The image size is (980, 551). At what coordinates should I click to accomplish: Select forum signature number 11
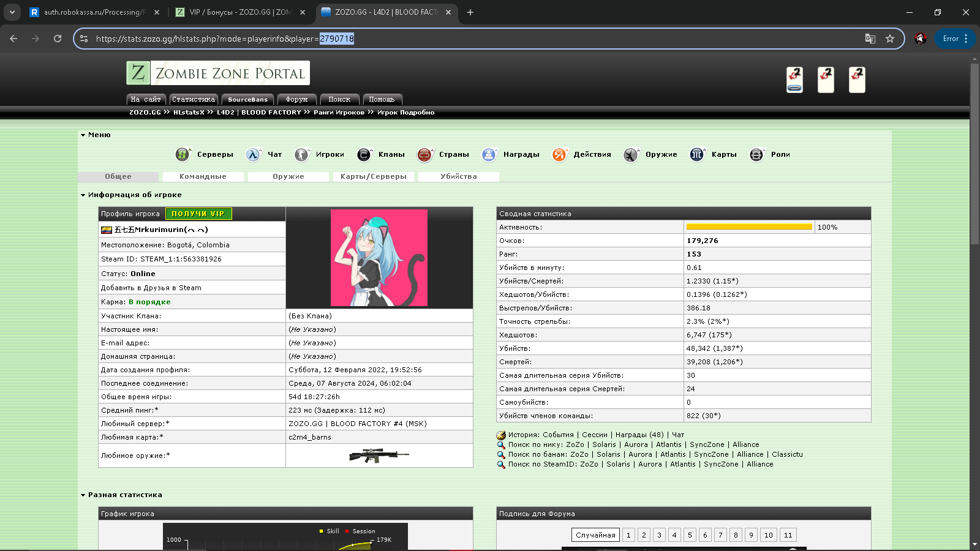click(788, 535)
